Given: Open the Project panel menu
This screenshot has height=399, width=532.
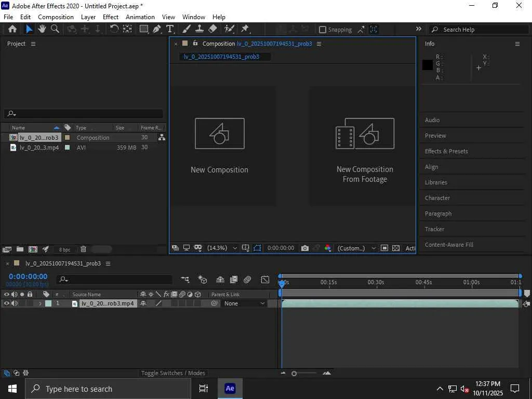Looking at the screenshot, I should tap(33, 44).
